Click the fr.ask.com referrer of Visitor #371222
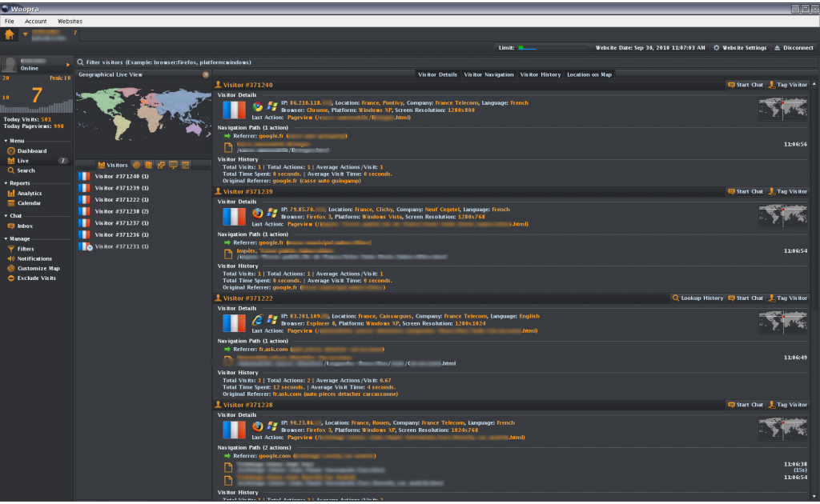Image resolution: width=820 pixels, height=504 pixels. click(273, 350)
